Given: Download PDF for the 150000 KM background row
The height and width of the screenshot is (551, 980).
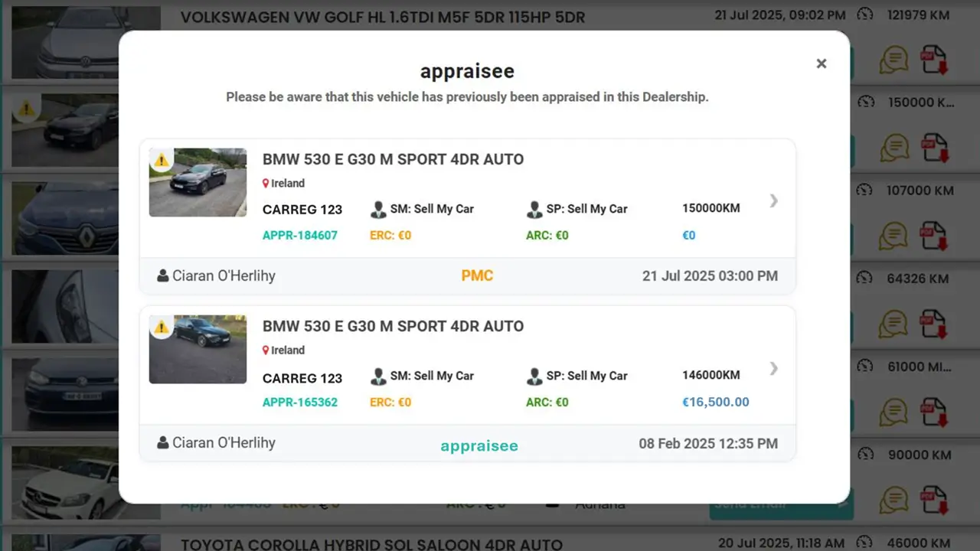Looking at the screenshot, I should 934,148.
